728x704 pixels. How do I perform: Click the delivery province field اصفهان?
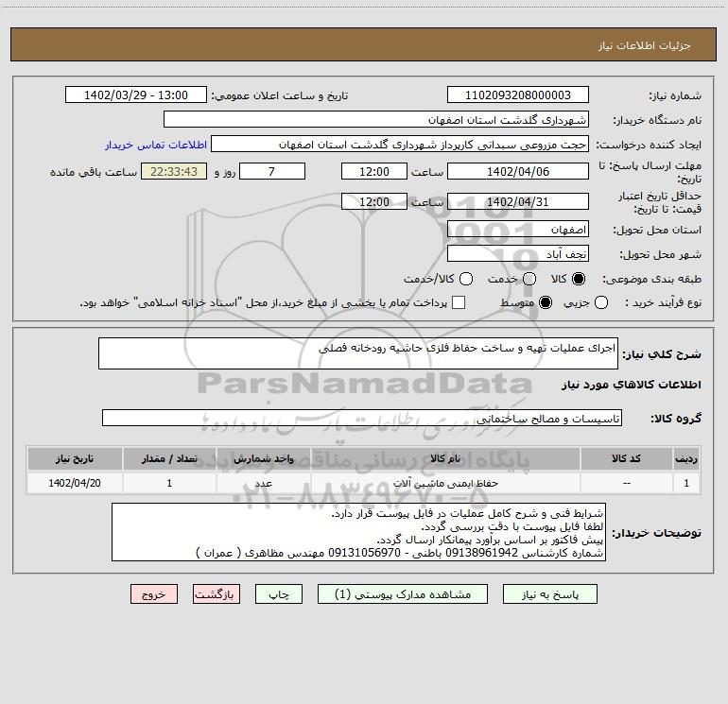coord(518,230)
